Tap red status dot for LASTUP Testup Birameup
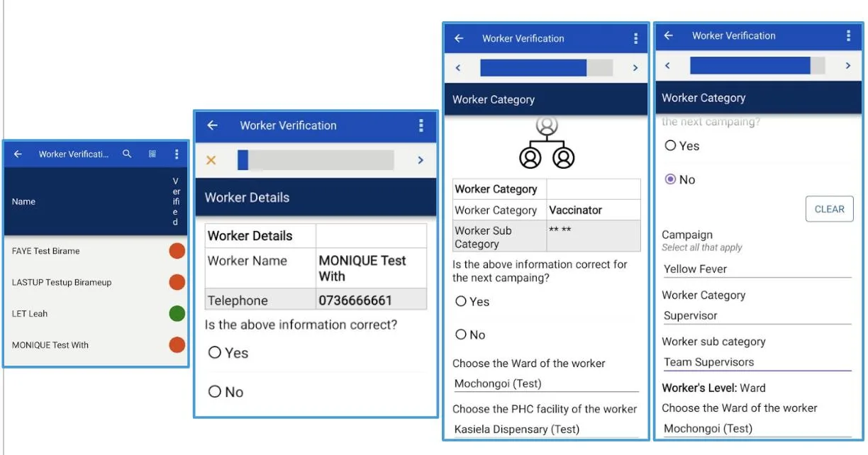The image size is (868, 455). point(177,282)
